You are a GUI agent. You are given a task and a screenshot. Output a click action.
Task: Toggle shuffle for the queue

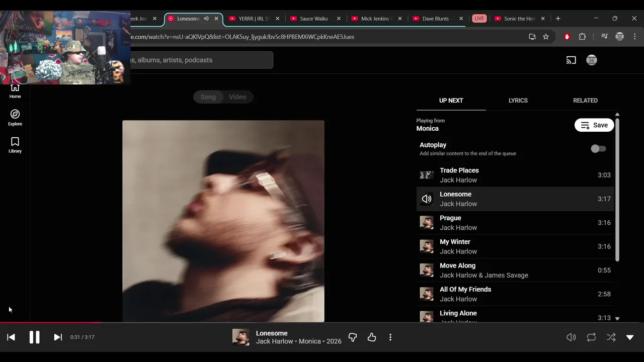(611, 337)
